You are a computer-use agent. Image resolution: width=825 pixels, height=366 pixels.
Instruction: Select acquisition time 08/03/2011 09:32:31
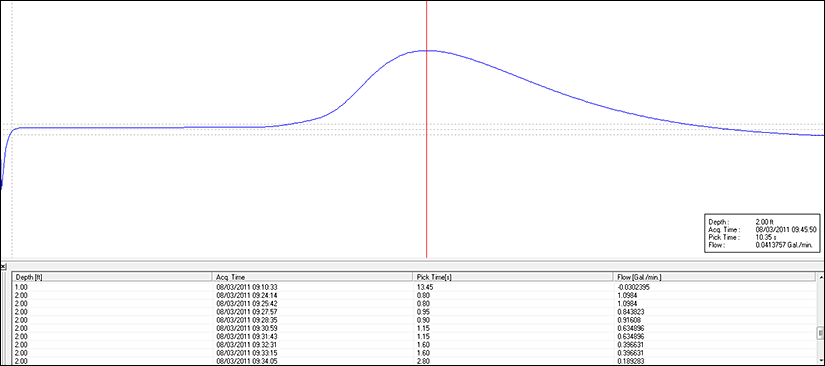click(x=247, y=344)
